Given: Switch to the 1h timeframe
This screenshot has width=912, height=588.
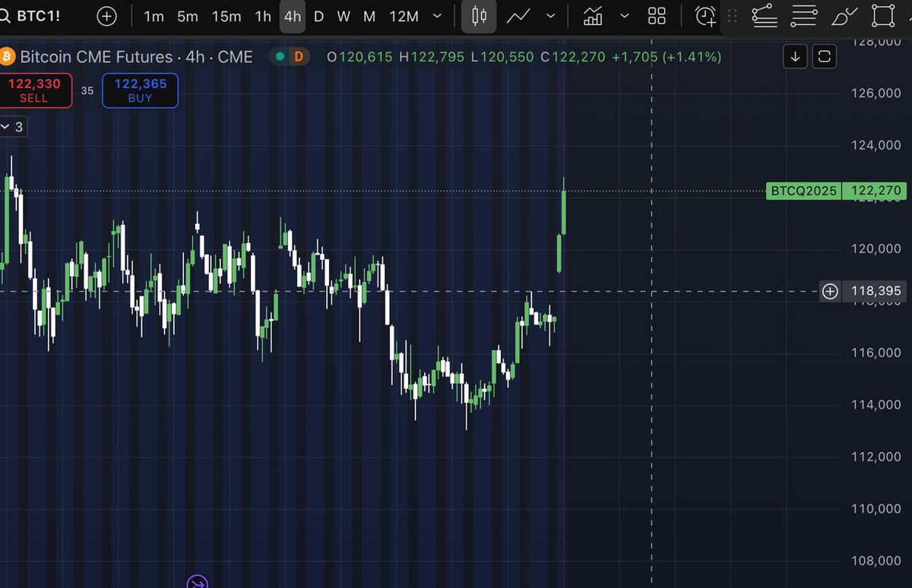Looking at the screenshot, I should tap(263, 16).
